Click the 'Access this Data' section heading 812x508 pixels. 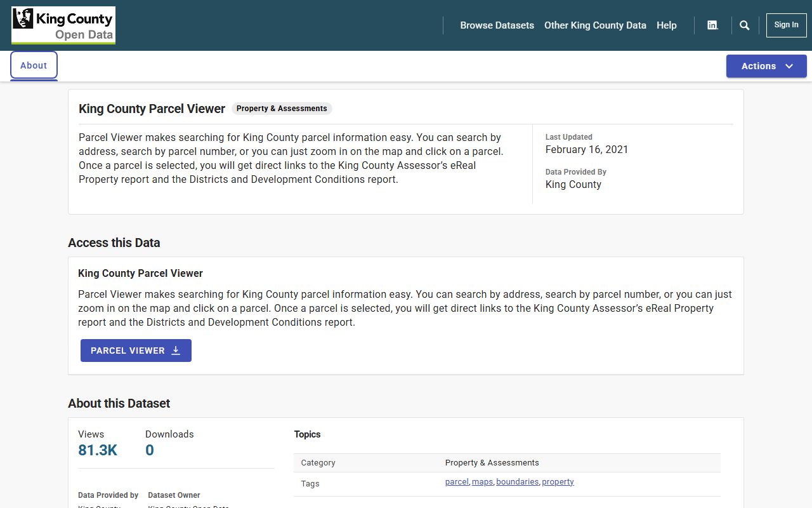point(114,243)
